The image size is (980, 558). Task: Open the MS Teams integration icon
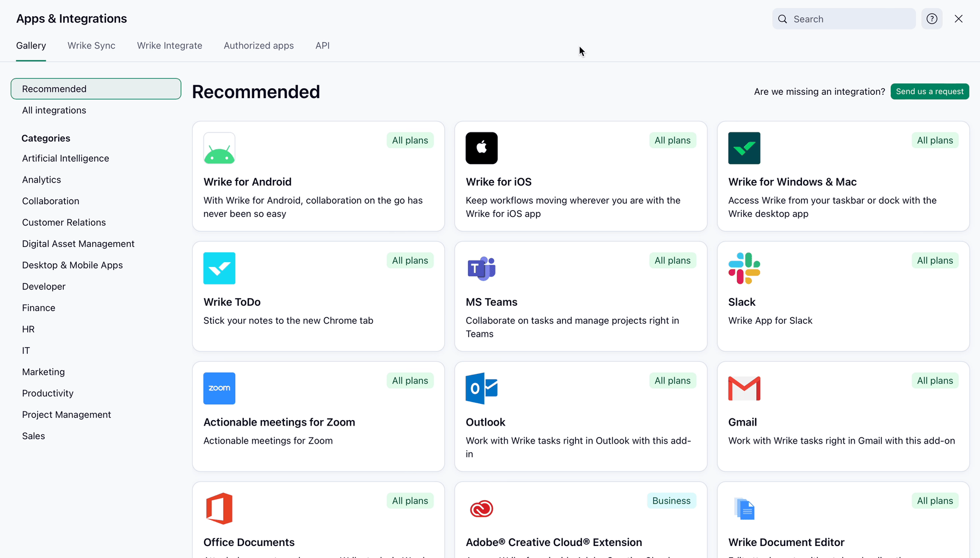[482, 268]
